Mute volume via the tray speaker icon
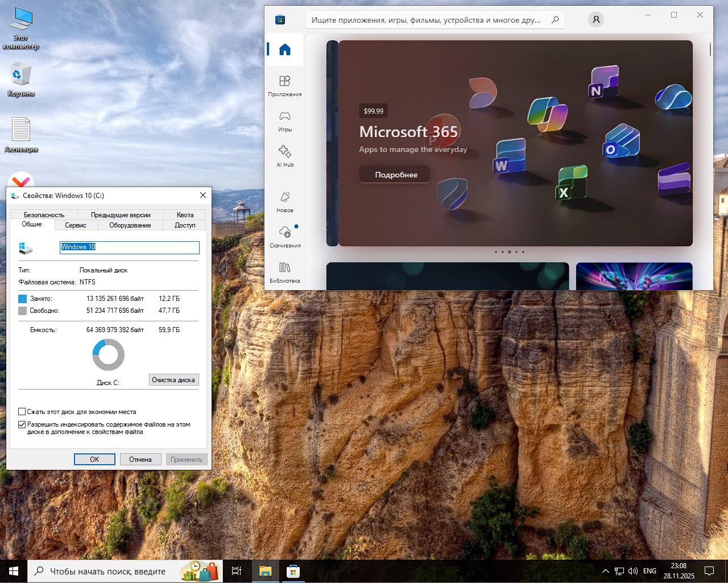Image resolution: width=728 pixels, height=583 pixels. [x=633, y=571]
